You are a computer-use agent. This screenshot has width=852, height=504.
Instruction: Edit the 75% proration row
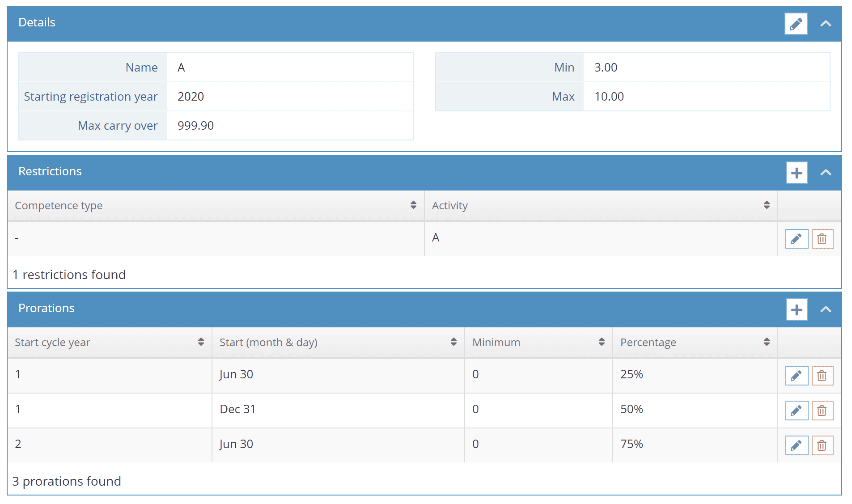tap(797, 445)
